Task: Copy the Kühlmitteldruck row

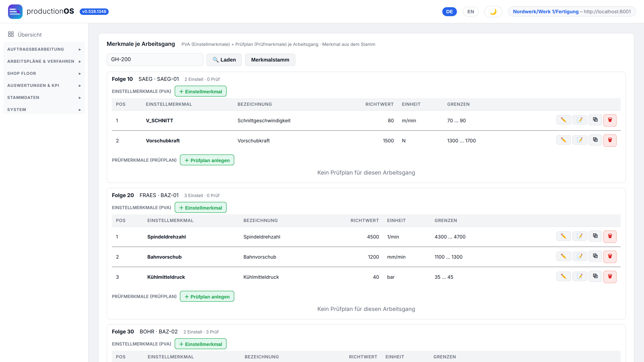Action: pyautogui.click(x=595, y=276)
